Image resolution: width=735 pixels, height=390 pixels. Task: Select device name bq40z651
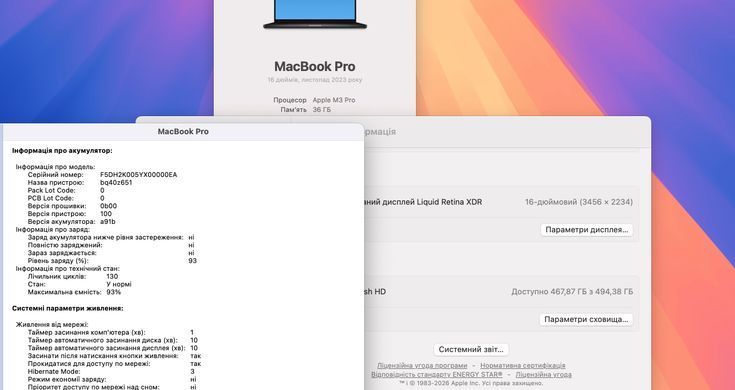point(116,182)
